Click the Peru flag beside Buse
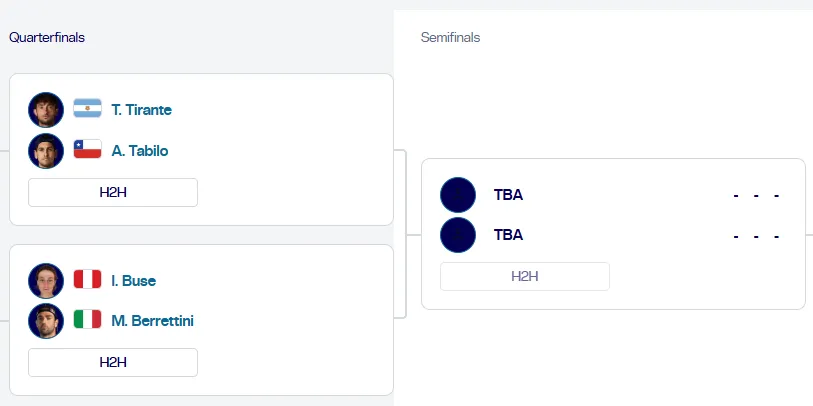This screenshot has height=406, width=813. pyautogui.click(x=88, y=280)
